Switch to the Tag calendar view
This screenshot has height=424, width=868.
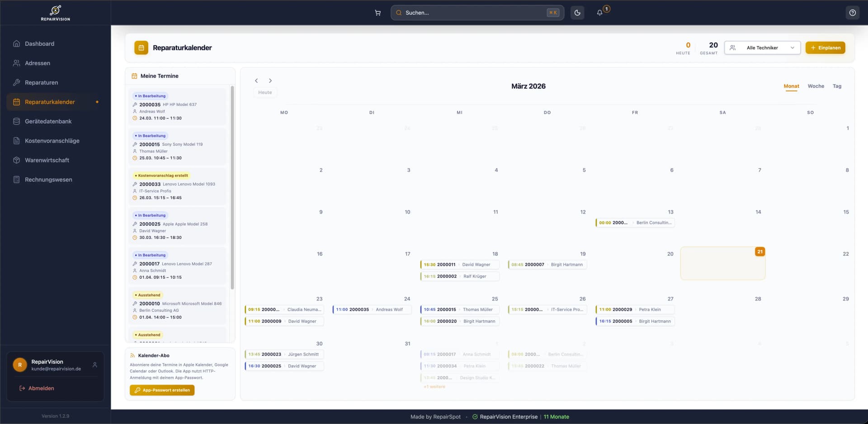837,86
